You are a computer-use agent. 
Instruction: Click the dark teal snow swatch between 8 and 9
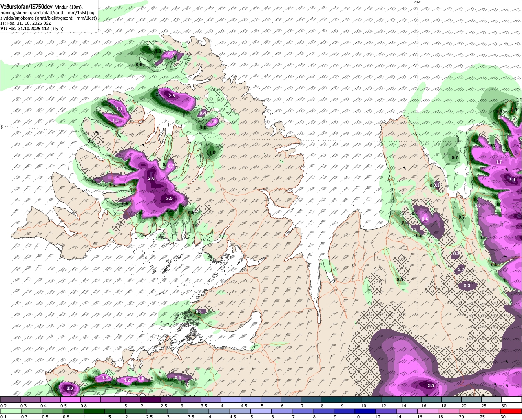click(x=331, y=400)
